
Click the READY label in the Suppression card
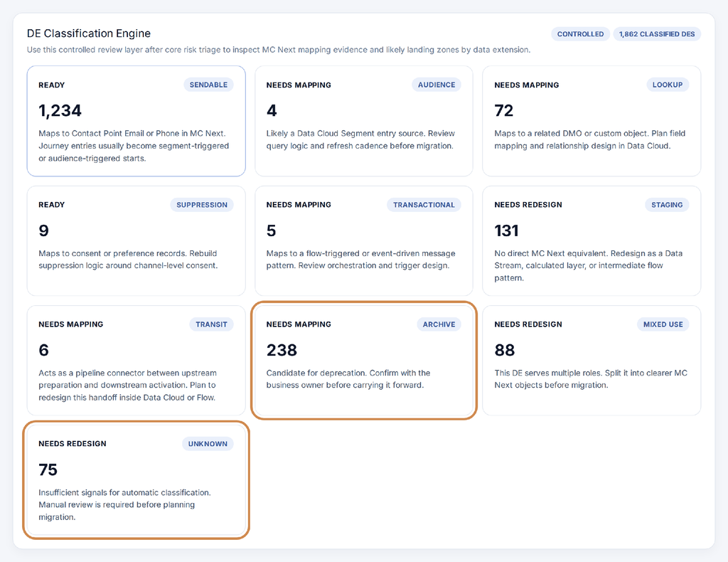(x=51, y=205)
